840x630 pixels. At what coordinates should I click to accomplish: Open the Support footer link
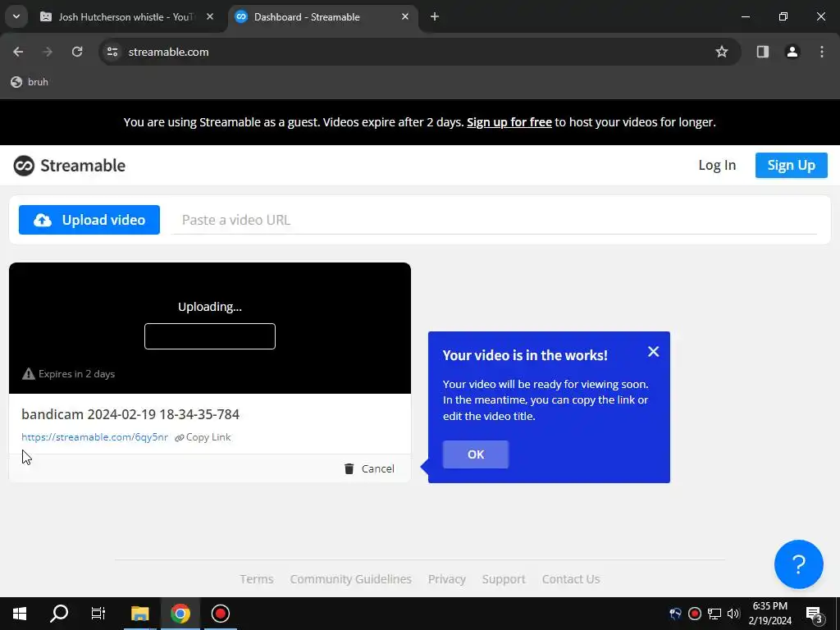pyautogui.click(x=504, y=579)
